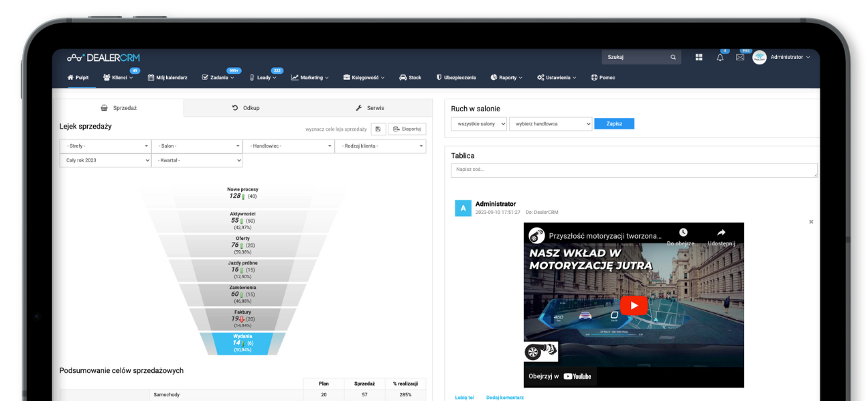Open the Marketing menu

click(309, 77)
